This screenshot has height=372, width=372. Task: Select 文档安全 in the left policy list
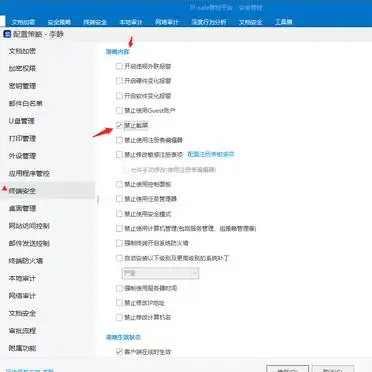point(22,313)
